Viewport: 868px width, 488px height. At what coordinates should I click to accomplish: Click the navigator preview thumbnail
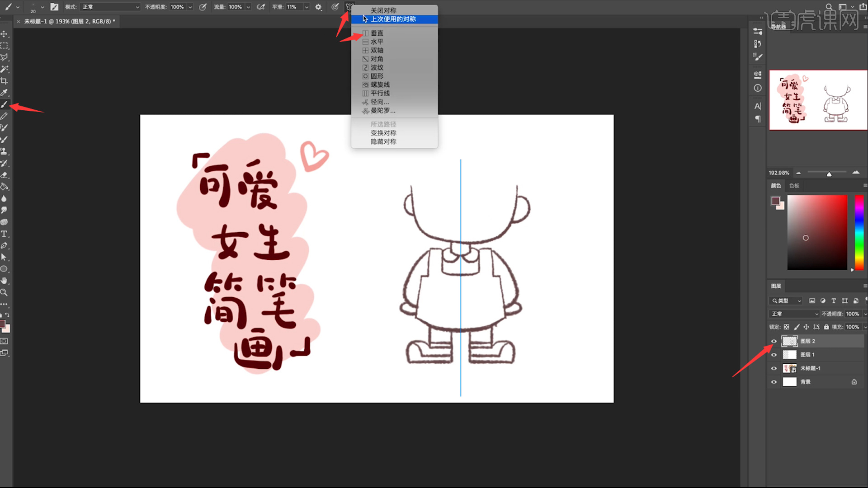coord(818,100)
